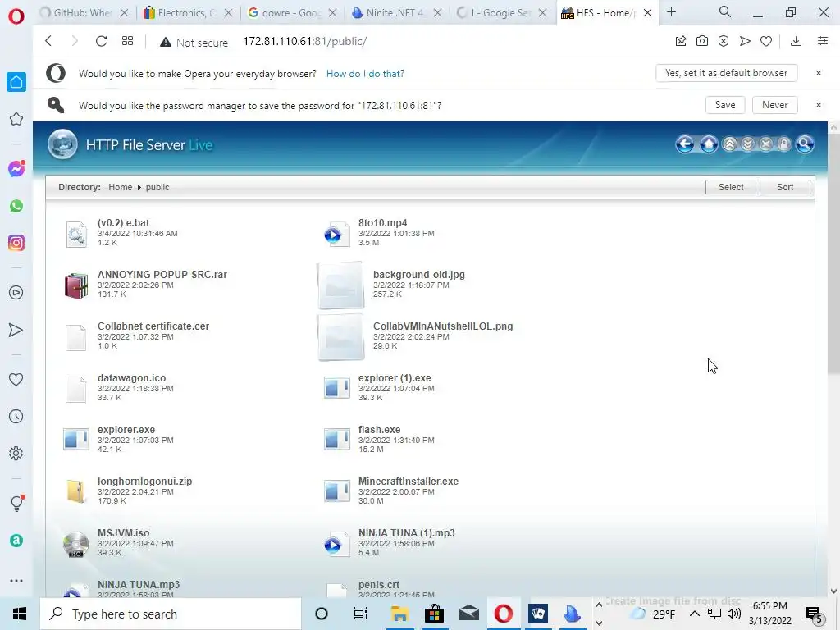Open the sidebar lightbulb tips icon
Viewport: 840px width, 630px height.
point(16,503)
